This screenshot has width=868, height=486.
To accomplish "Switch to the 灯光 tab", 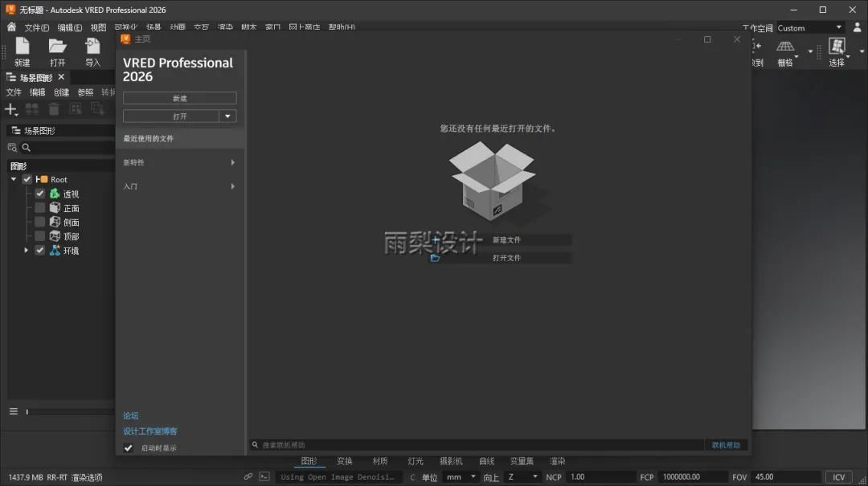I will (416, 461).
